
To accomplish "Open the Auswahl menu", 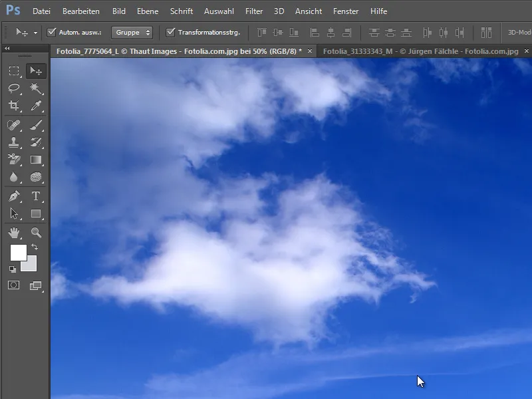I will (219, 11).
